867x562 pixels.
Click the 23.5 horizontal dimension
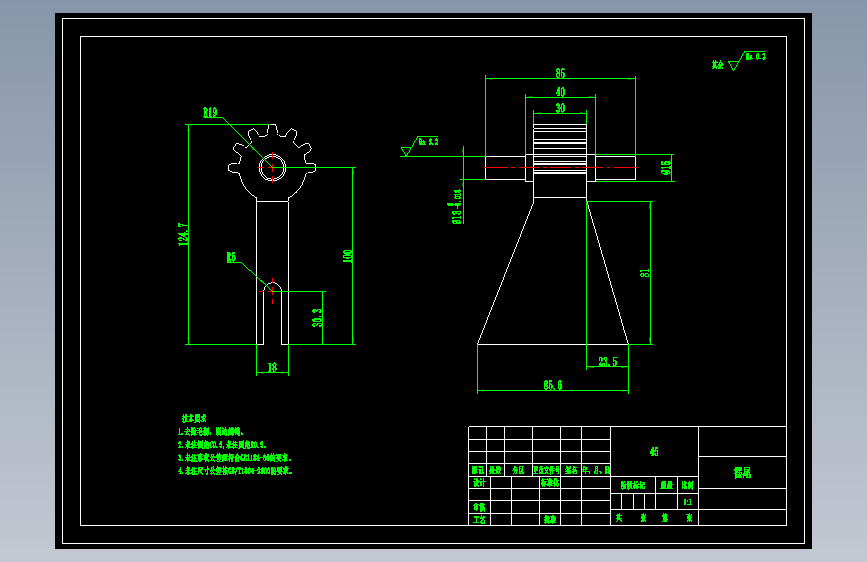[x=608, y=362]
